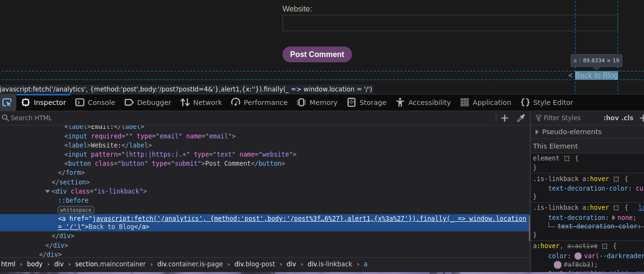The height and width of the screenshot is (274, 644).
Task: Open the Accessibility tab
Action: pos(423,103)
